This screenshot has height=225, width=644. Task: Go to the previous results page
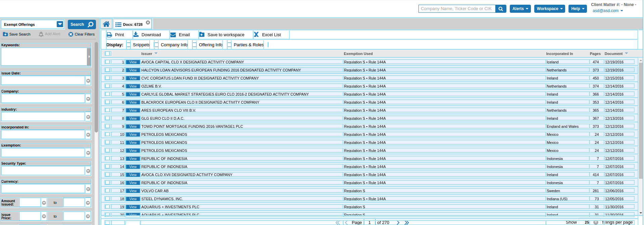pos(346,223)
